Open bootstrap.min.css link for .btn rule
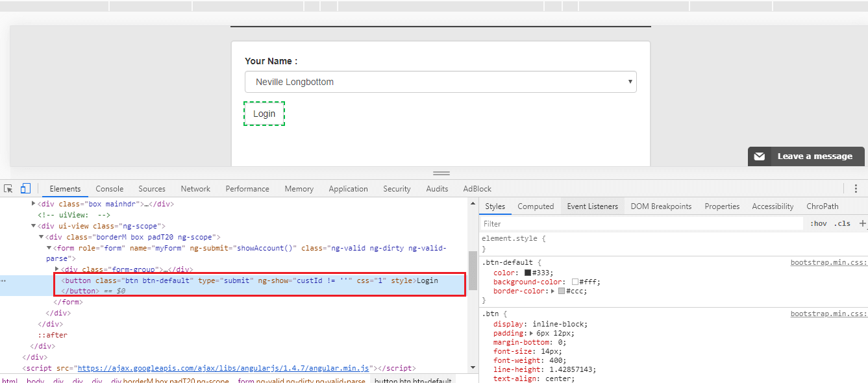The height and width of the screenshot is (383, 868). point(828,314)
